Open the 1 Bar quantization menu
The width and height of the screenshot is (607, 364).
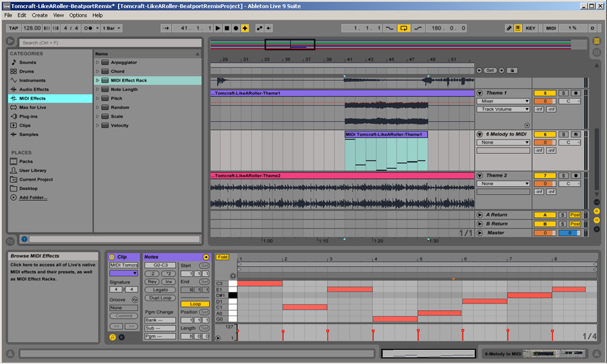click(112, 28)
